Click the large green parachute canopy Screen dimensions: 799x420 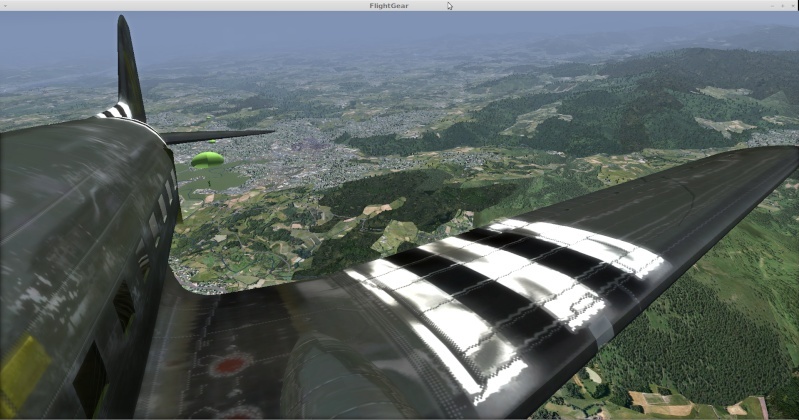click(207, 160)
